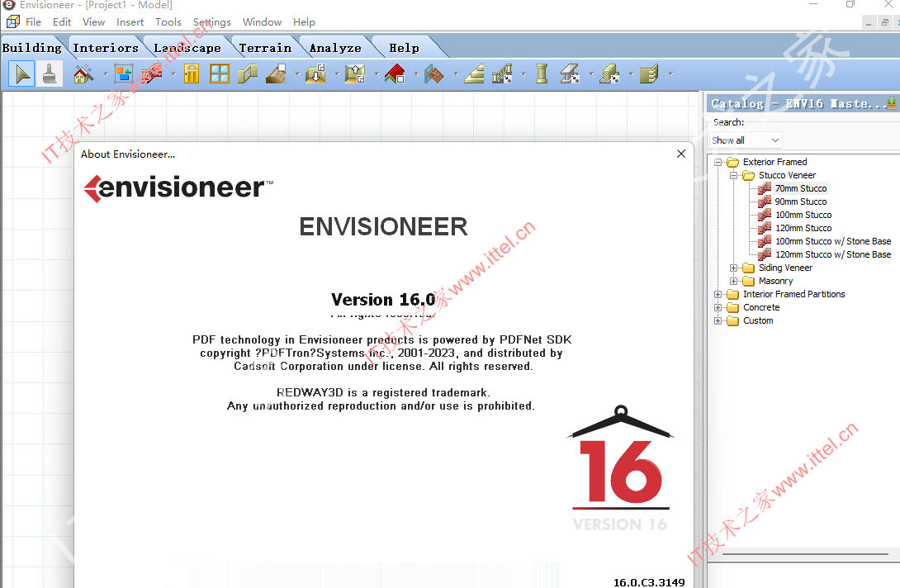Open dropdown arrow next to House Wizard tool
The image size is (900, 588).
[105, 74]
